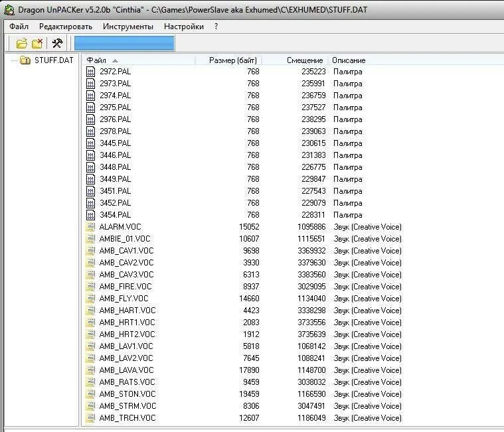Open the Редактировать menu
Screen dimensions: 504x432
[66, 27]
